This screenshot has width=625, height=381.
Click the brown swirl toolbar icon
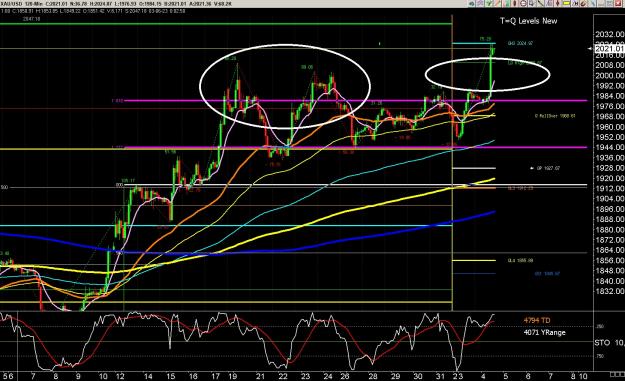click(x=584, y=4)
